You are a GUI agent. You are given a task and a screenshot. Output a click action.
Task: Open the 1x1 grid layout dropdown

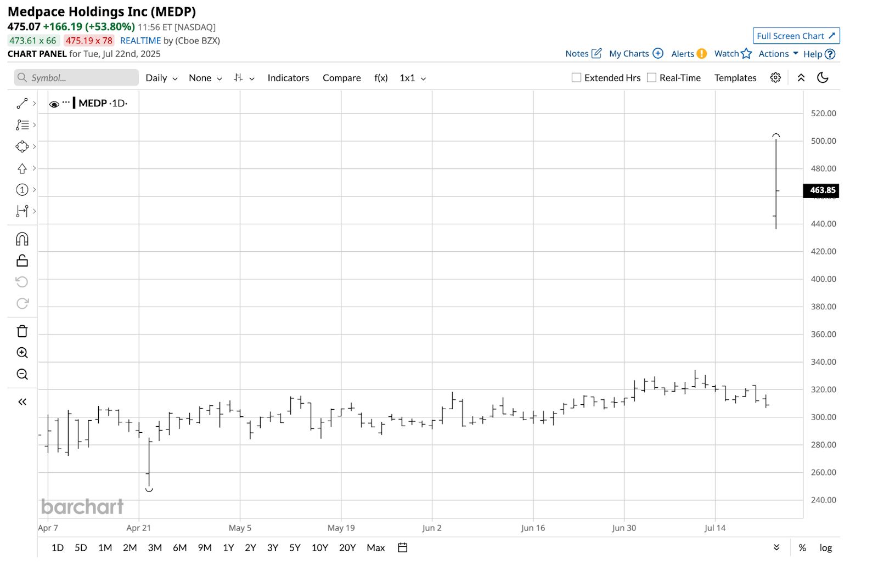tap(413, 78)
